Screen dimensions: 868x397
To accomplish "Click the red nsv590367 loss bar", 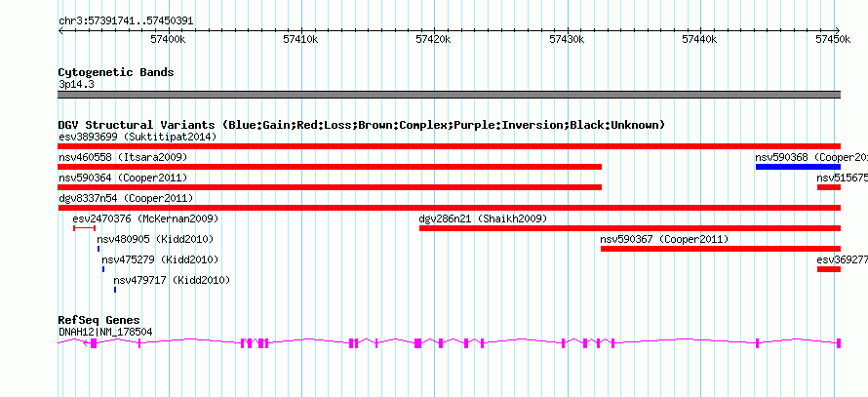I will (721, 249).
